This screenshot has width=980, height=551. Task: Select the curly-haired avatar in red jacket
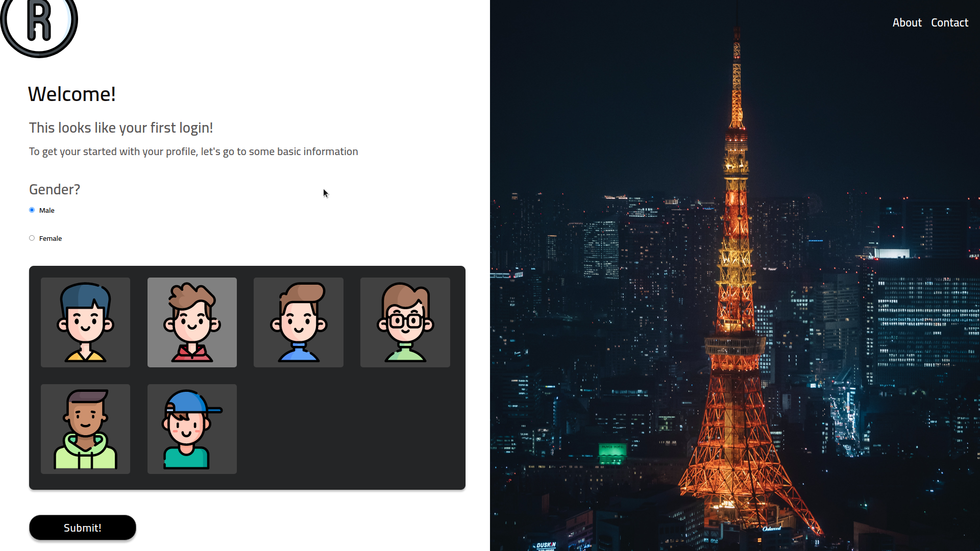tap(192, 322)
